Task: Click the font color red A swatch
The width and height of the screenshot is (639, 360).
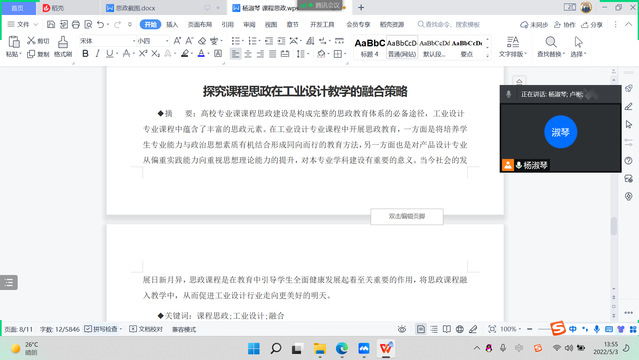Action: (201, 53)
